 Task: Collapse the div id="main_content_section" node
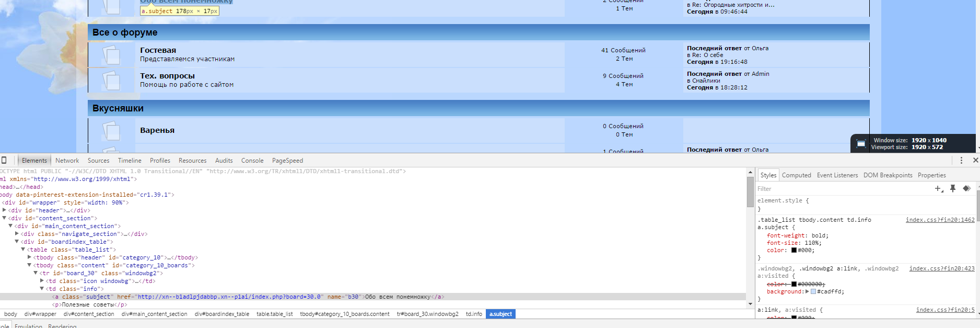point(10,226)
